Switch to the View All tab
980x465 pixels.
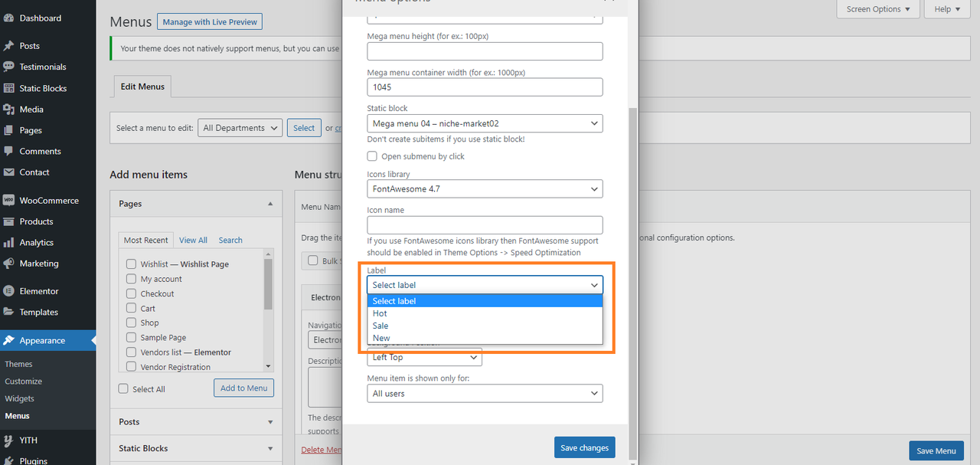point(193,240)
